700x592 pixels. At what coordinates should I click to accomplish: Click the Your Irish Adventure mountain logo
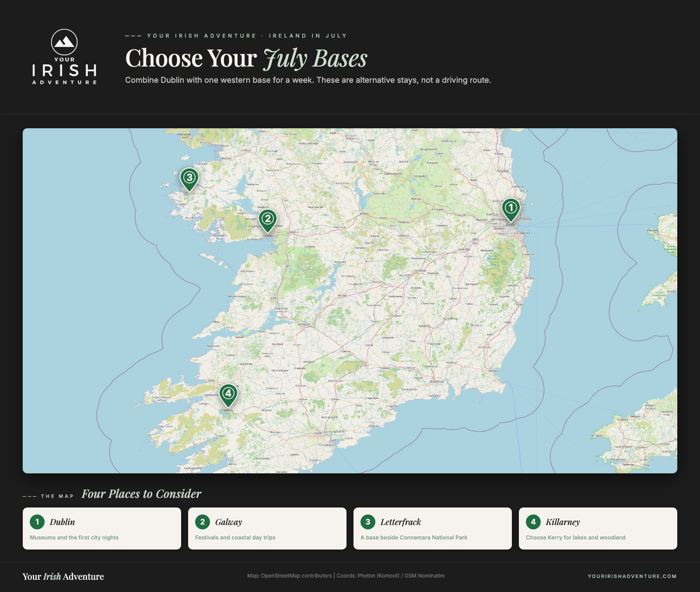[x=64, y=56]
